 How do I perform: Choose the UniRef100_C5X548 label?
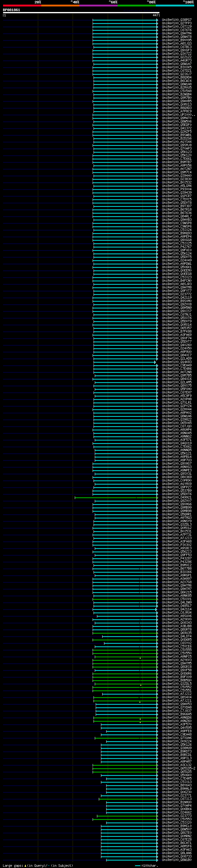pyautogui.click(x=177, y=91)
